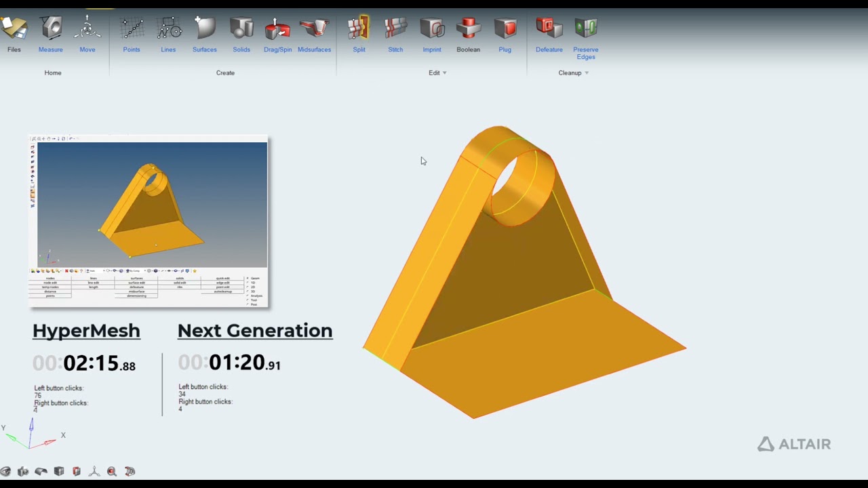The image size is (868, 488).
Task: Open the Points creation tool
Action: point(132,34)
